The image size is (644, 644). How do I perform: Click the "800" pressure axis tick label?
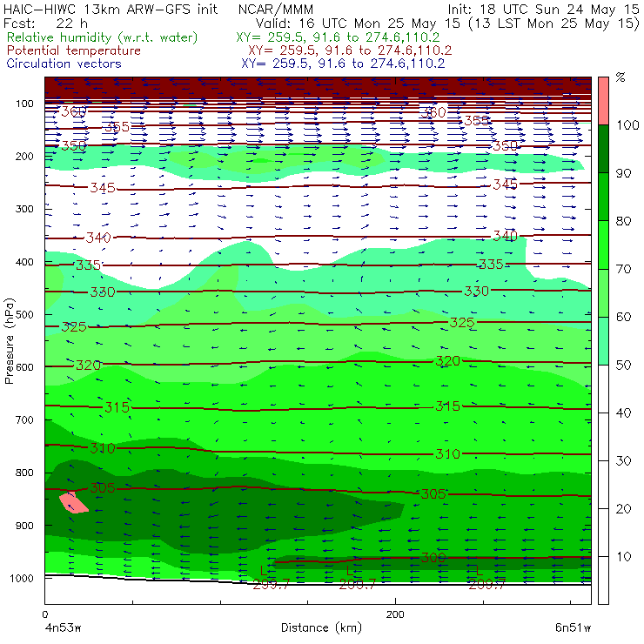24,473
